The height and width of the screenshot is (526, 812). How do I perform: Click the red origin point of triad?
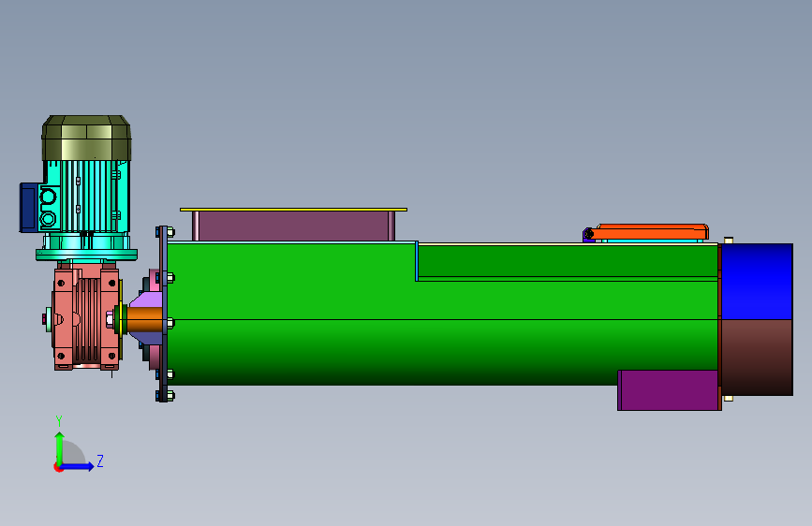[x=58, y=467]
